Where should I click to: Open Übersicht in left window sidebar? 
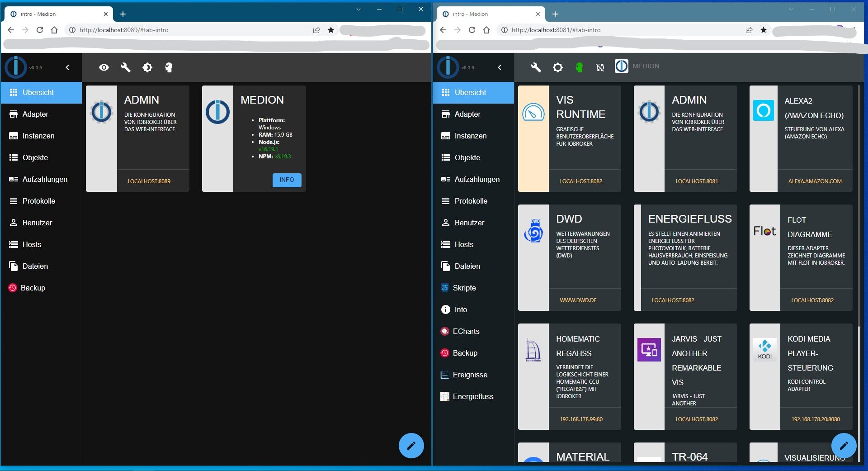click(41, 92)
